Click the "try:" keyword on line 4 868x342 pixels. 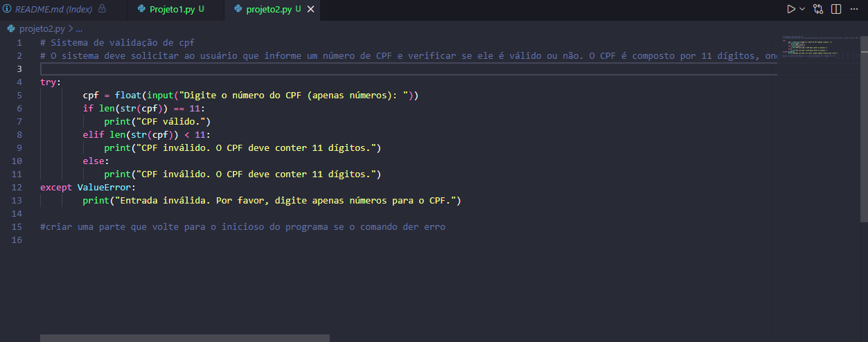point(51,82)
